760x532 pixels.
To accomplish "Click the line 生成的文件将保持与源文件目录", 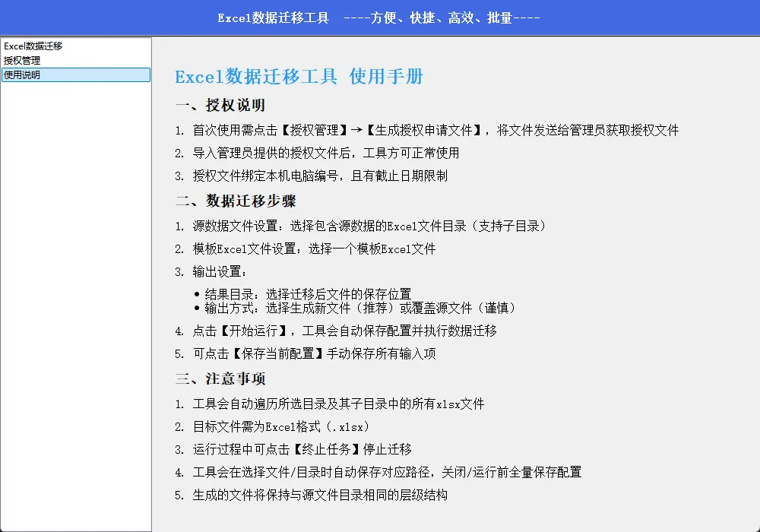I will coord(311,495).
